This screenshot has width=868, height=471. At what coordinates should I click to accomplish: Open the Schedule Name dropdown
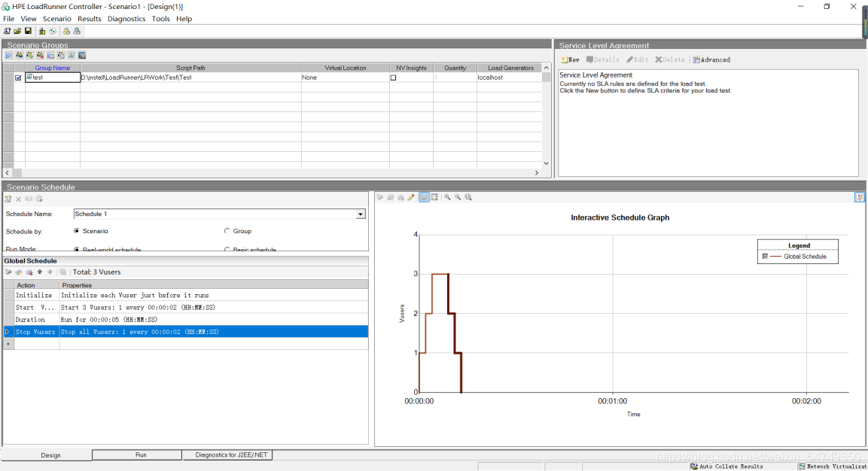pyautogui.click(x=361, y=214)
